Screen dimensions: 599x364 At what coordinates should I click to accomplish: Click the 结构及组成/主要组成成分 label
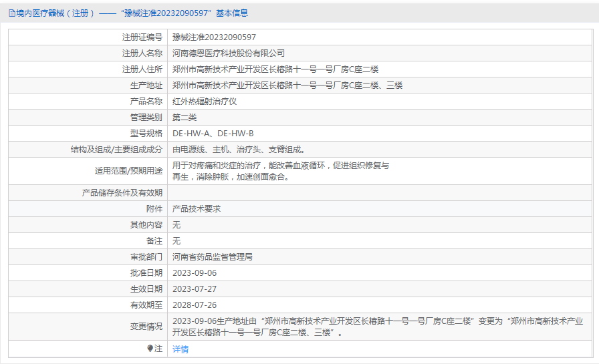pos(116,150)
